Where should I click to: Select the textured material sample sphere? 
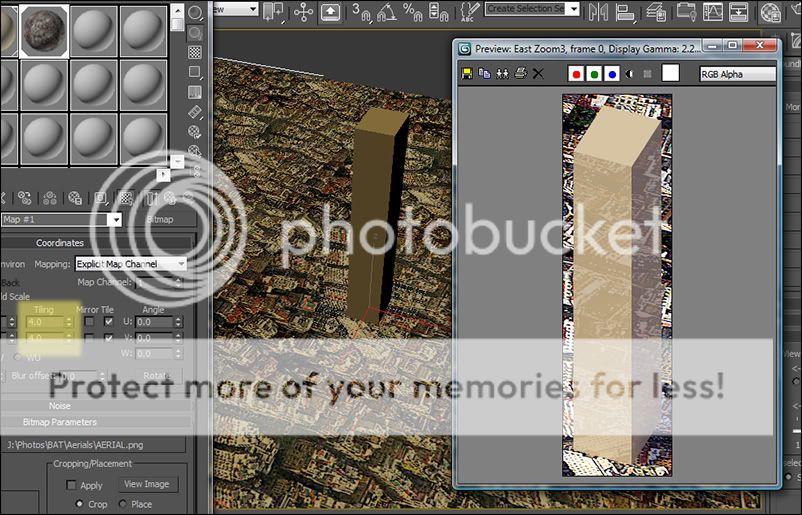[45, 31]
